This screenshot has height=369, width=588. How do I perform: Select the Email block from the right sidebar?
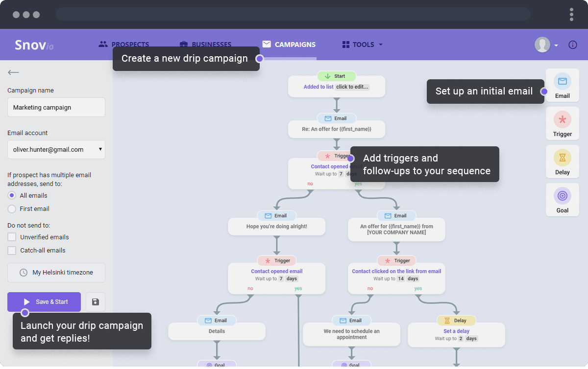[562, 85]
